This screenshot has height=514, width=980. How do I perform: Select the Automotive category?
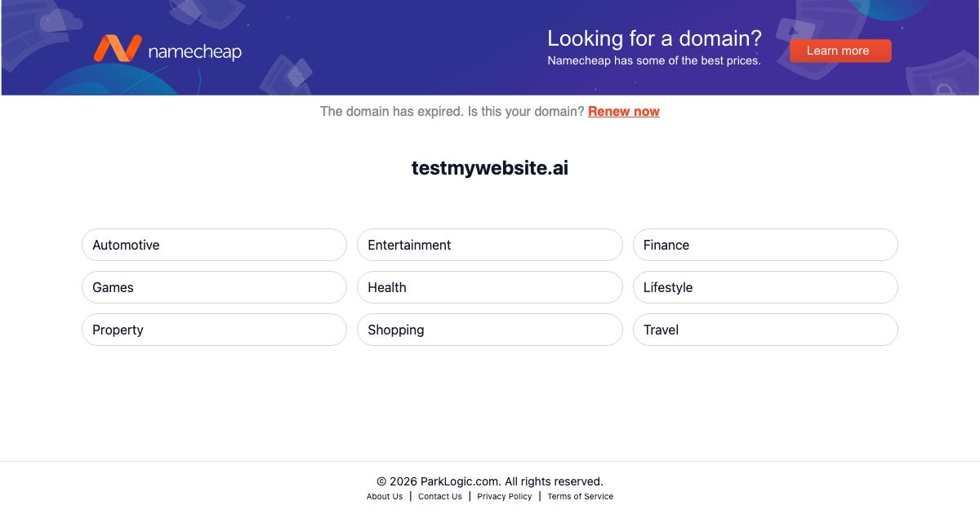(214, 245)
